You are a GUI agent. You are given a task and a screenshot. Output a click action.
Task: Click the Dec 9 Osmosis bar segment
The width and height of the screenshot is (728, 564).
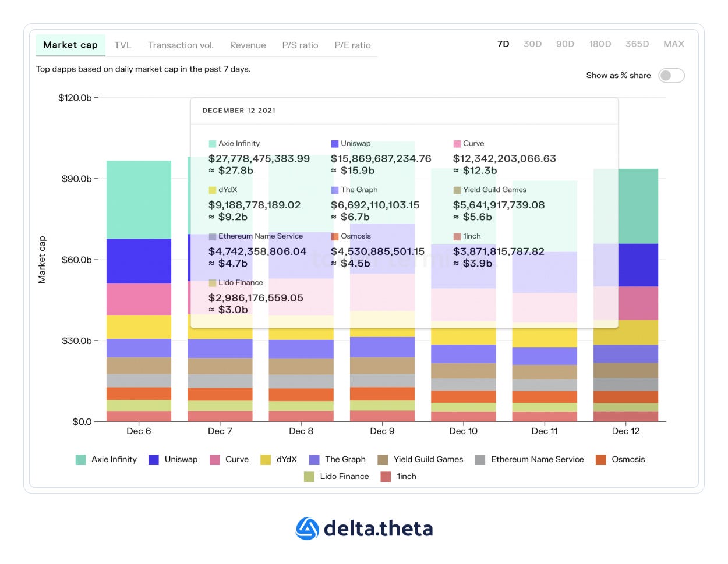(382, 394)
